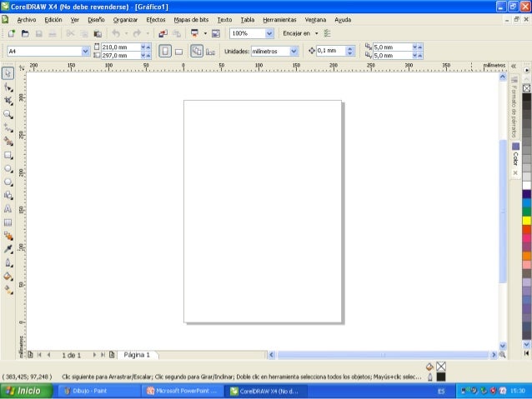Image resolution: width=532 pixels, height=399 pixels.
Task: Select the Smart Fill tool
Action: (x=8, y=142)
